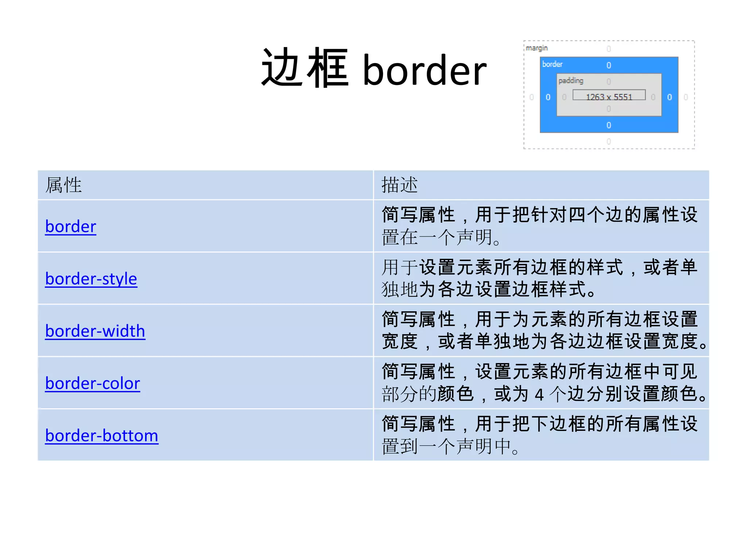The height and width of the screenshot is (560, 747).
Task: Click the border-bottom description cell
Action: [x=542, y=435]
